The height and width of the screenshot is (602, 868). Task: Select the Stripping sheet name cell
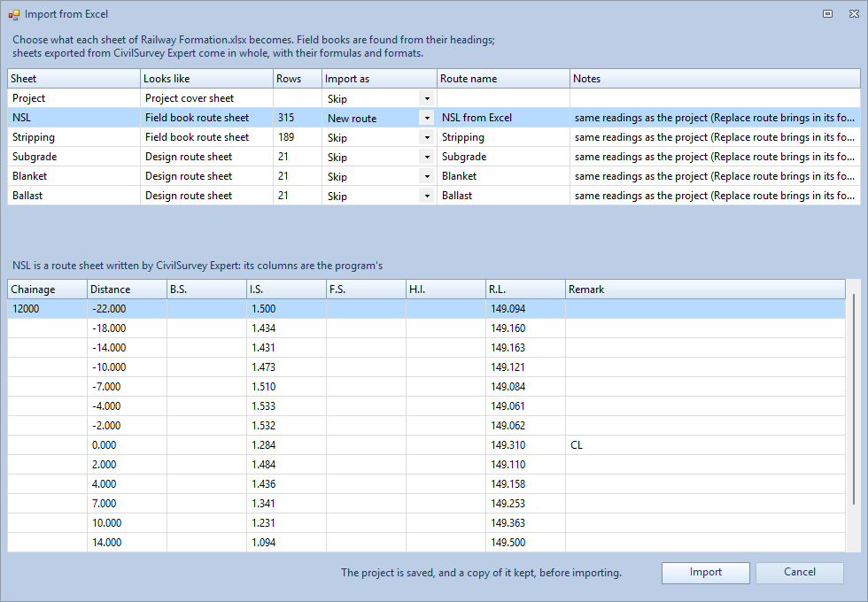(x=74, y=137)
